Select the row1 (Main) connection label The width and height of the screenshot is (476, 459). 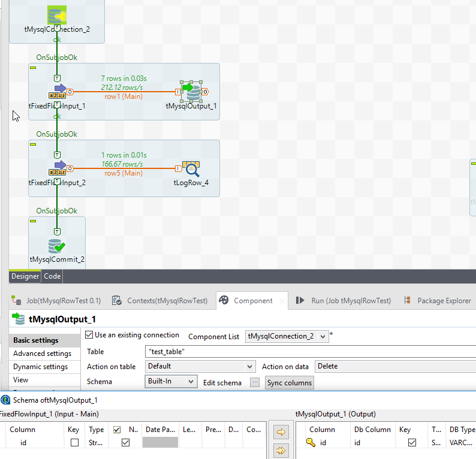pos(123,96)
